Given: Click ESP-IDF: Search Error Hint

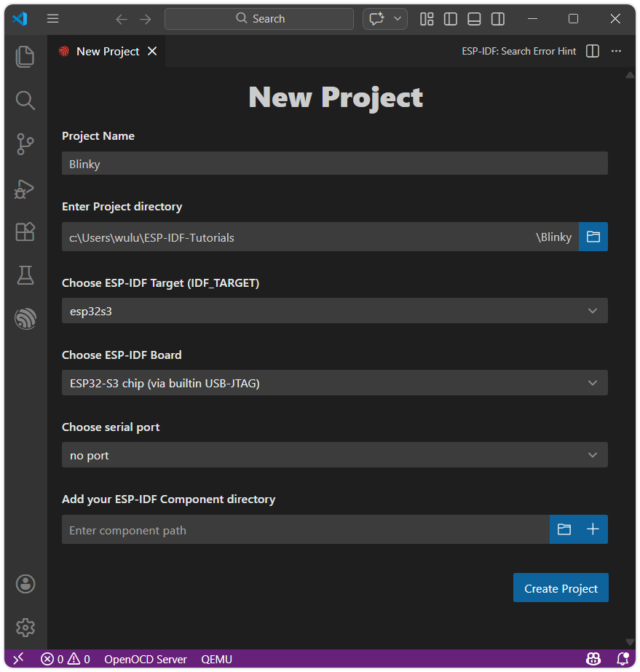Looking at the screenshot, I should 518,51.
